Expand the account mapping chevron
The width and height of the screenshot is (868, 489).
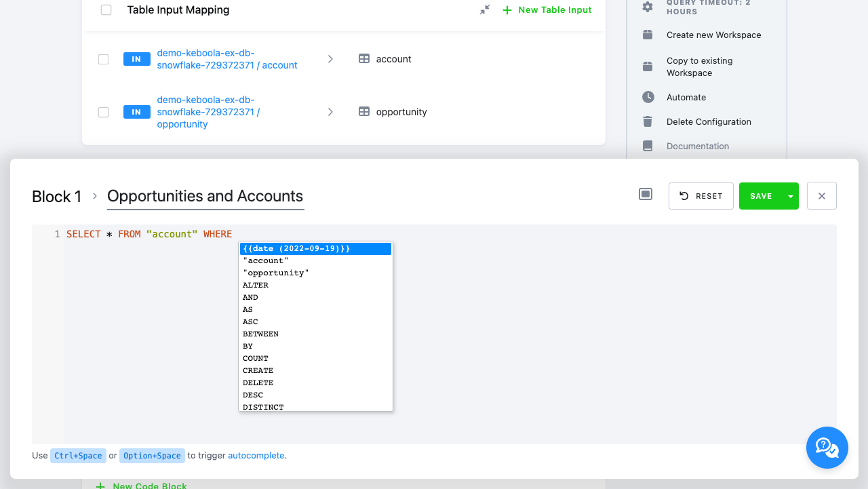click(x=330, y=59)
